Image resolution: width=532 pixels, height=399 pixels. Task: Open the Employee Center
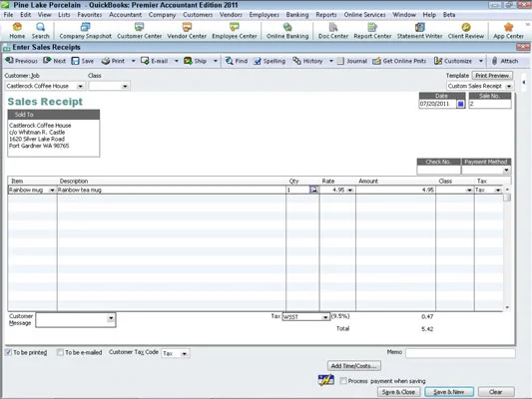[x=235, y=31]
